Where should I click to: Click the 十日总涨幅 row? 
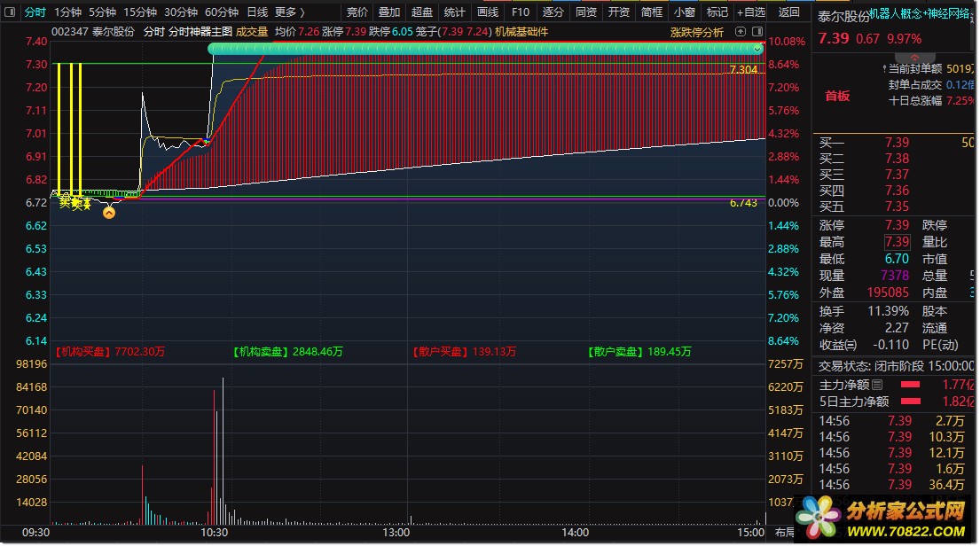[930, 100]
